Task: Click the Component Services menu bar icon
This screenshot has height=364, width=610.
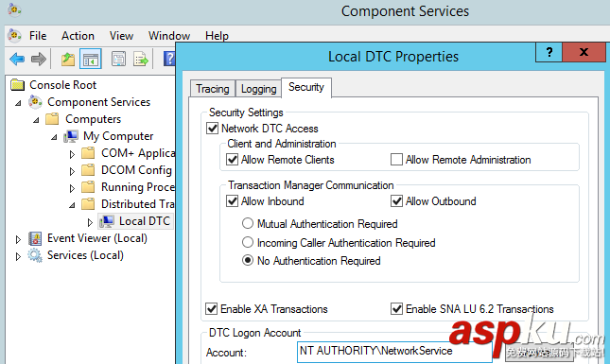Action: point(15,36)
